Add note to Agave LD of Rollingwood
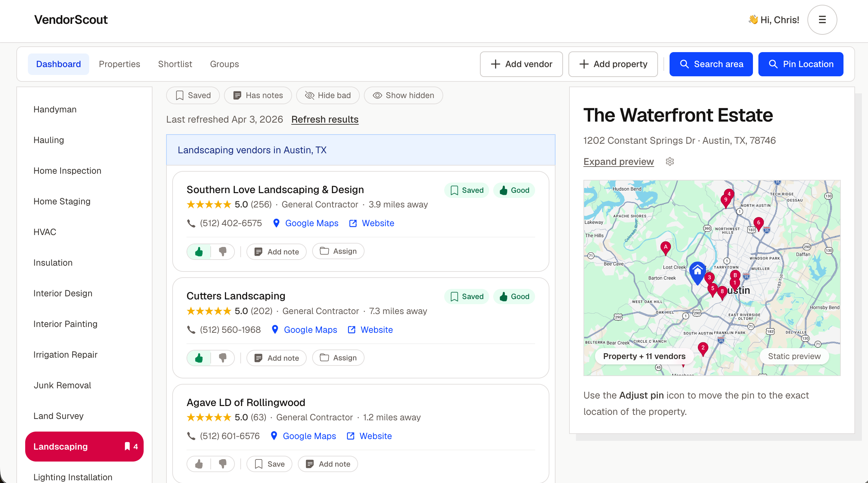Image resolution: width=868 pixels, height=483 pixels. coord(328,464)
